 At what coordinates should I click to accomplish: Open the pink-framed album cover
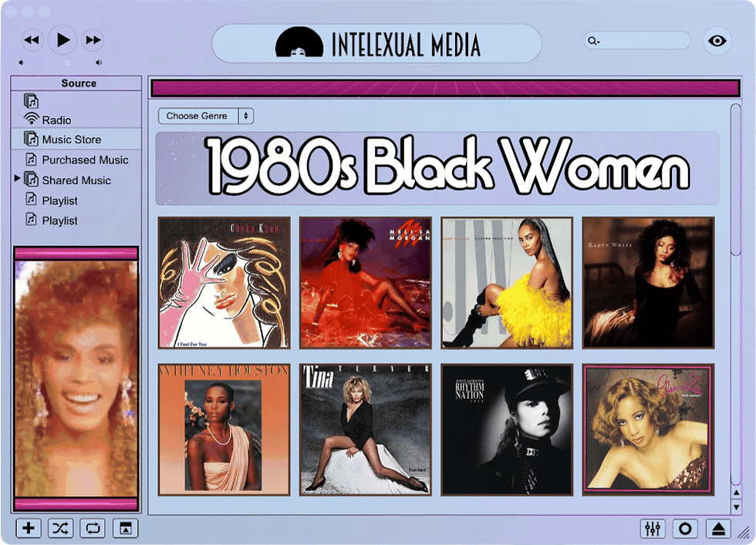649,430
